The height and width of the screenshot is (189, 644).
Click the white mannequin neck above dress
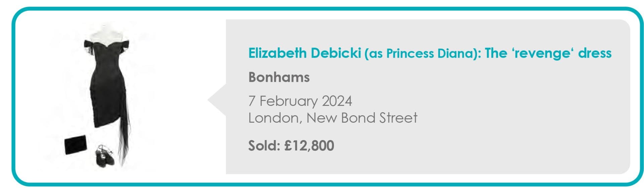point(105,34)
